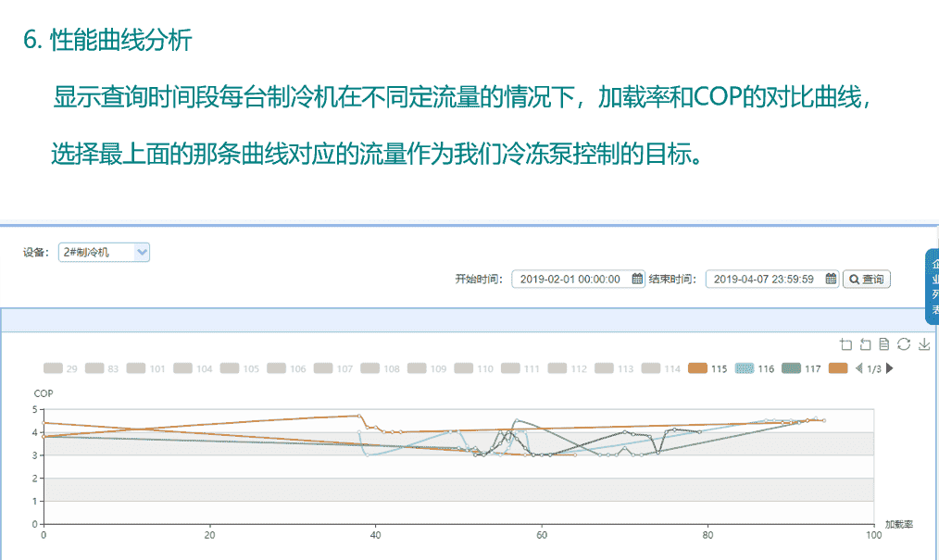
Task: Hide the light blue 116 series
Action: pyautogui.click(x=755, y=368)
